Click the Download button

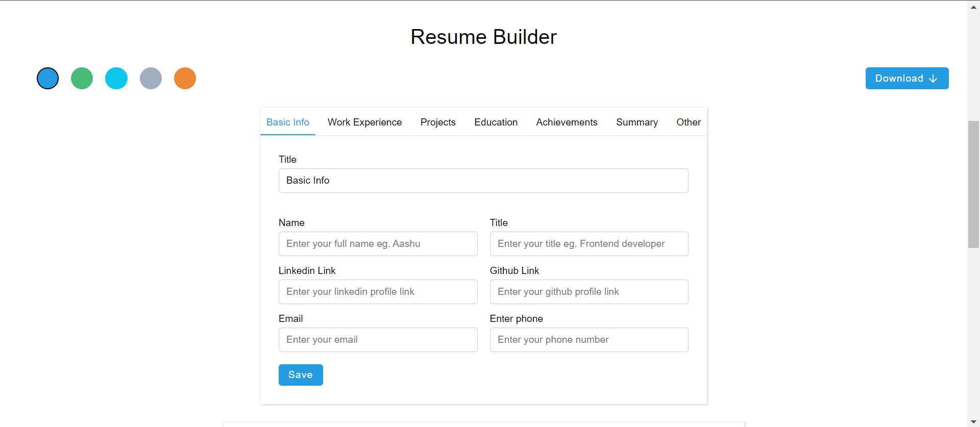pos(906,79)
